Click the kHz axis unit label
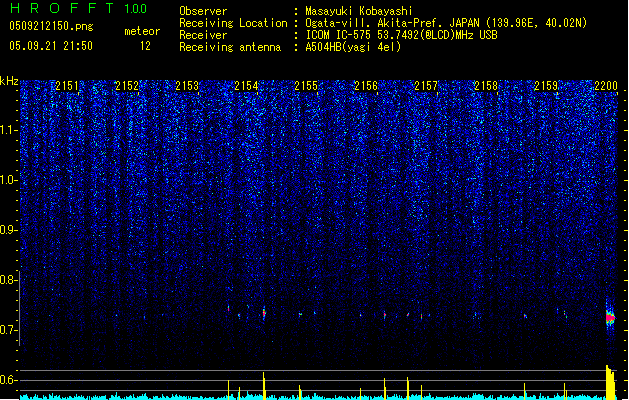Screen dimensions: 629x400 (x=9, y=81)
